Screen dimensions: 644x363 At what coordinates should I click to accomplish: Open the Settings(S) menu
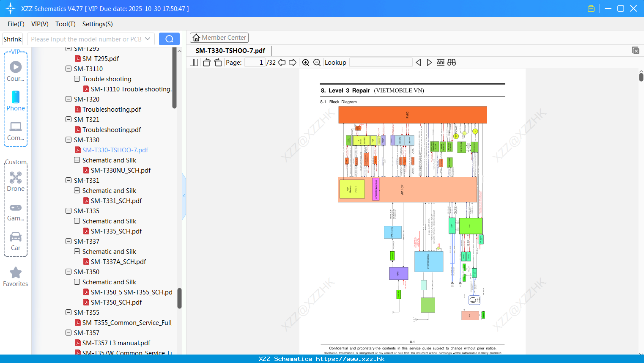pyautogui.click(x=98, y=24)
